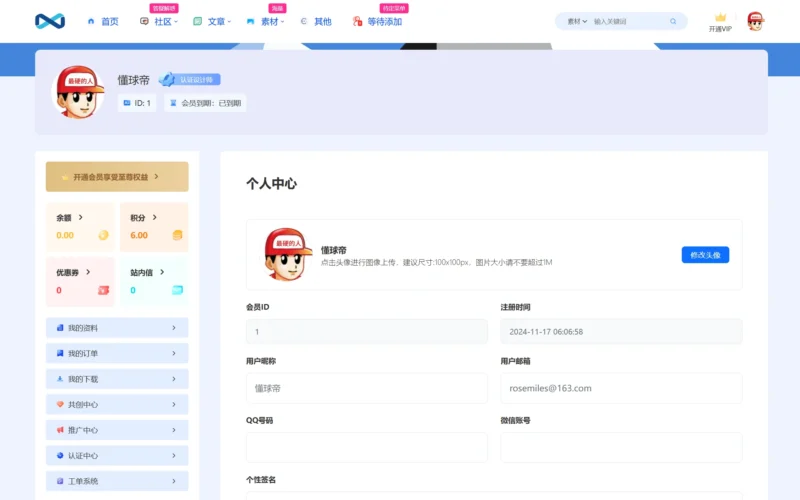
Task: Click the 站内信 message icon
Action: [177, 290]
